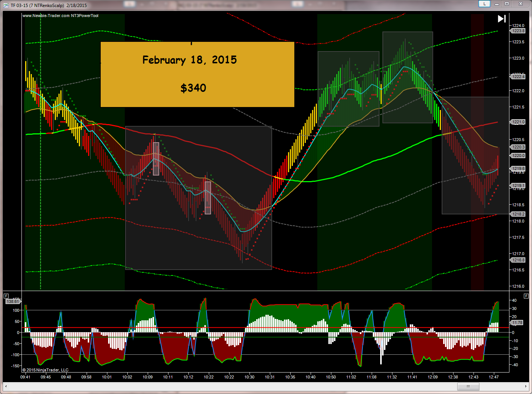The width and height of the screenshot is (532, 394).
Task: Click the horizontal scrollbar thumb
Action: point(468,386)
